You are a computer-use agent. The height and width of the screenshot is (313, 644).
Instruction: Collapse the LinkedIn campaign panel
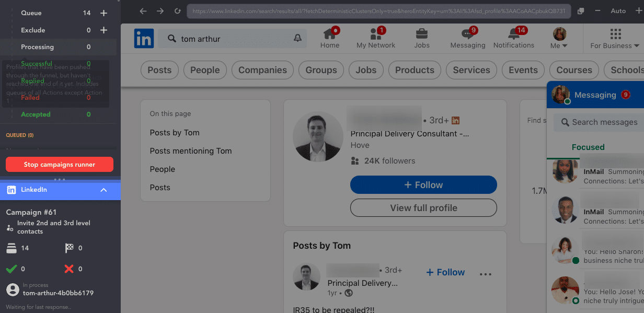[103, 190]
